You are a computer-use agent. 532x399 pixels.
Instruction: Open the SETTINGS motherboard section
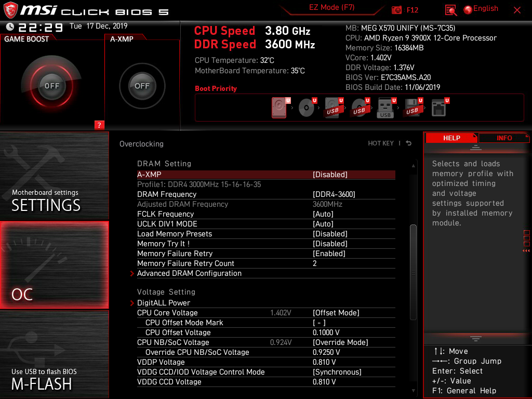click(x=54, y=176)
